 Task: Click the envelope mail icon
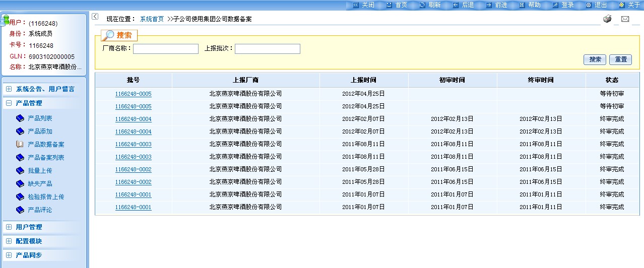click(625, 19)
